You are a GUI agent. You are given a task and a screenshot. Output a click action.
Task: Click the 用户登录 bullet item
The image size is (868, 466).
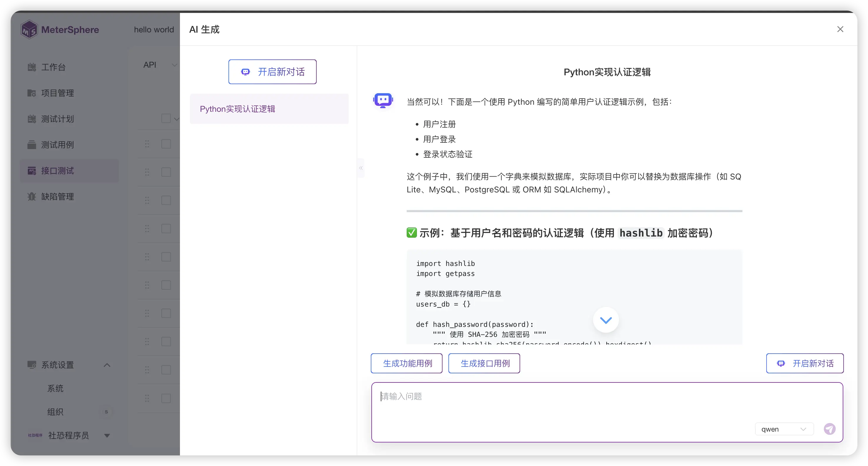point(439,139)
